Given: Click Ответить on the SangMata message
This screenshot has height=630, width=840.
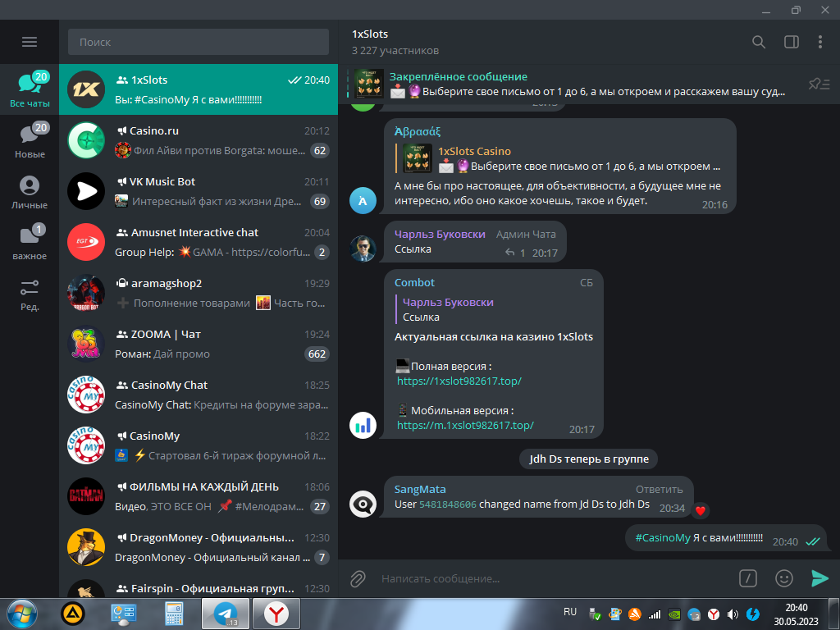Looking at the screenshot, I should pyautogui.click(x=659, y=490).
